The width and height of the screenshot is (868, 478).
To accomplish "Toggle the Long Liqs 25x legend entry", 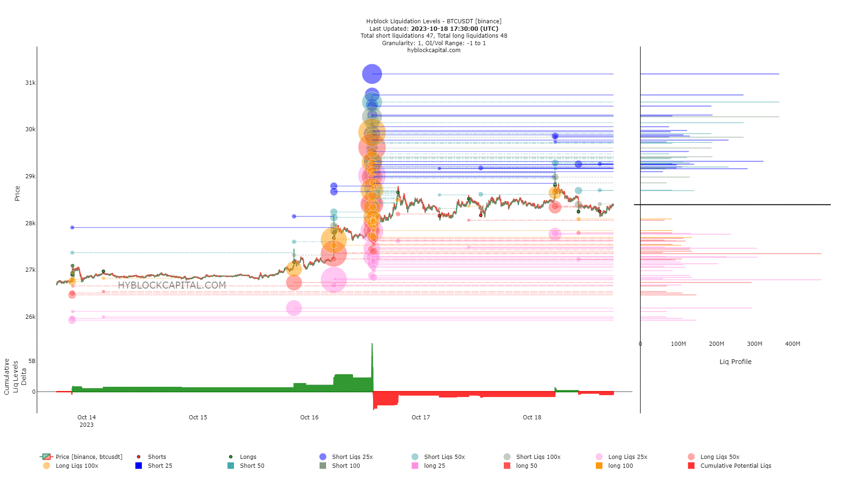I will (621, 457).
